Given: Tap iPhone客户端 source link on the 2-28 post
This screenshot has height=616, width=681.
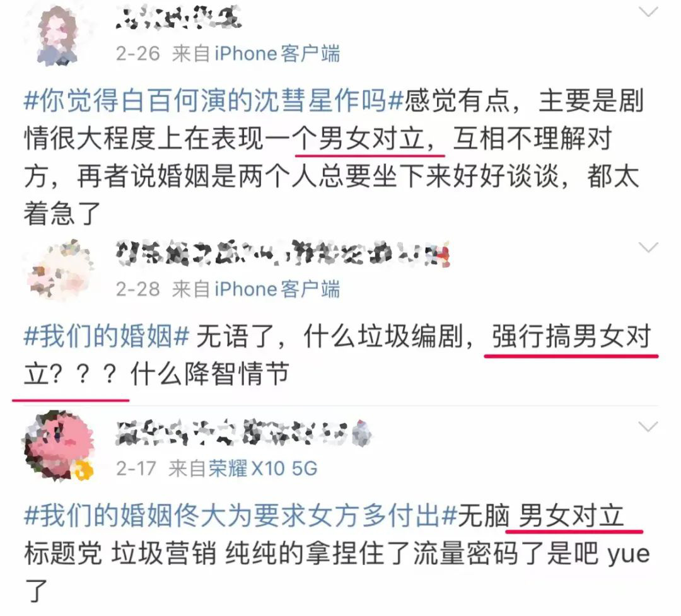Looking at the screenshot, I should pos(277,289).
